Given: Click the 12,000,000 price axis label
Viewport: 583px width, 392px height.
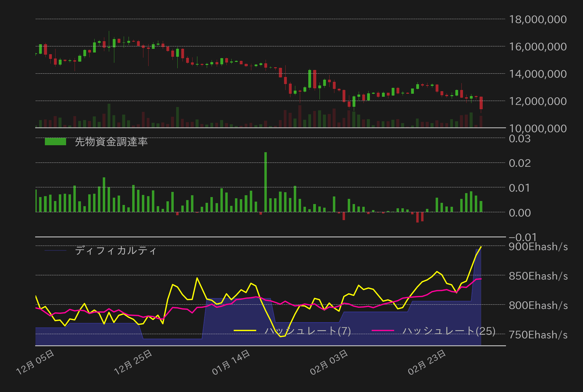Looking at the screenshot, I should [x=538, y=101].
